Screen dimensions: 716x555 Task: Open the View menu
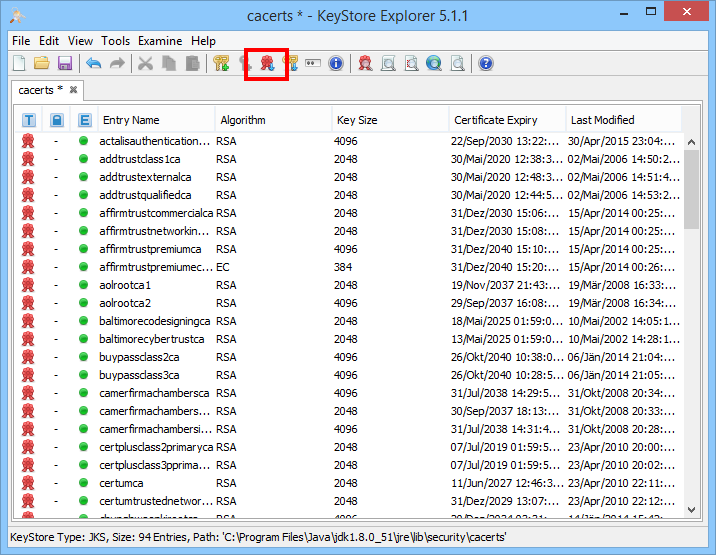pyautogui.click(x=80, y=41)
